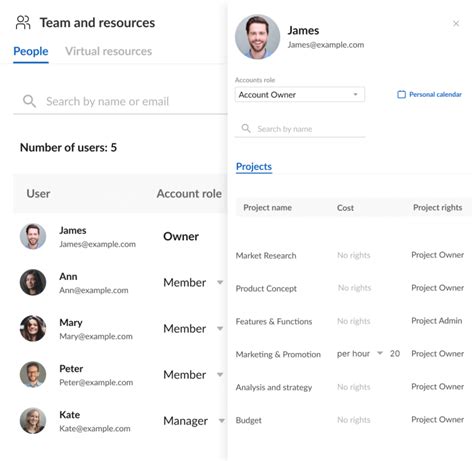Select the name Peter in the user list
The height and width of the screenshot is (461, 474).
pos(71,369)
